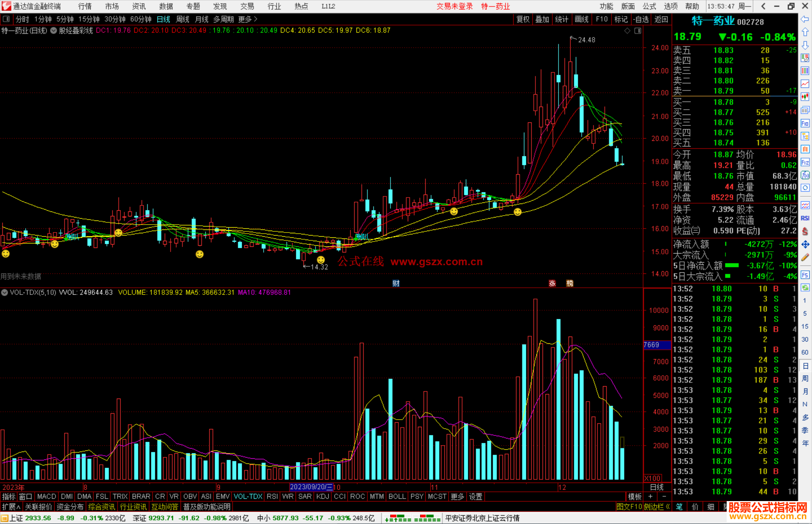
Task: Select the pencil drawing tool icon
Action: (805, 257)
